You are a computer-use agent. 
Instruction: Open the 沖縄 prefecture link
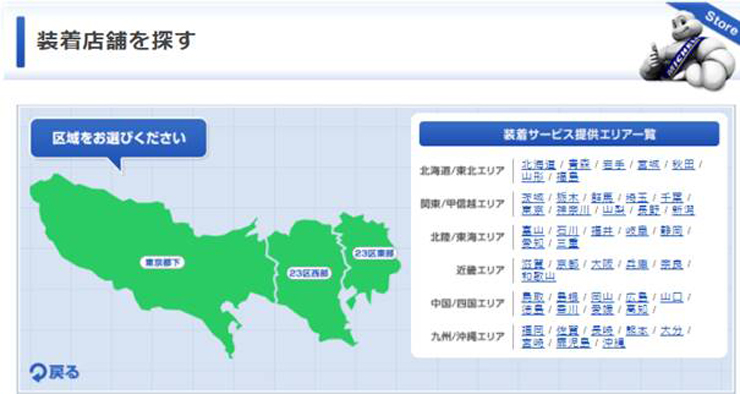[614, 343]
